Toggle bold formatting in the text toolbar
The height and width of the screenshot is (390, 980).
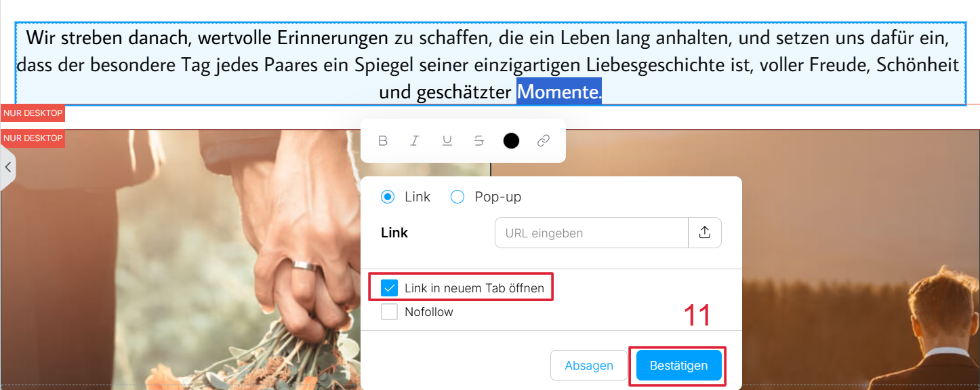click(x=383, y=140)
